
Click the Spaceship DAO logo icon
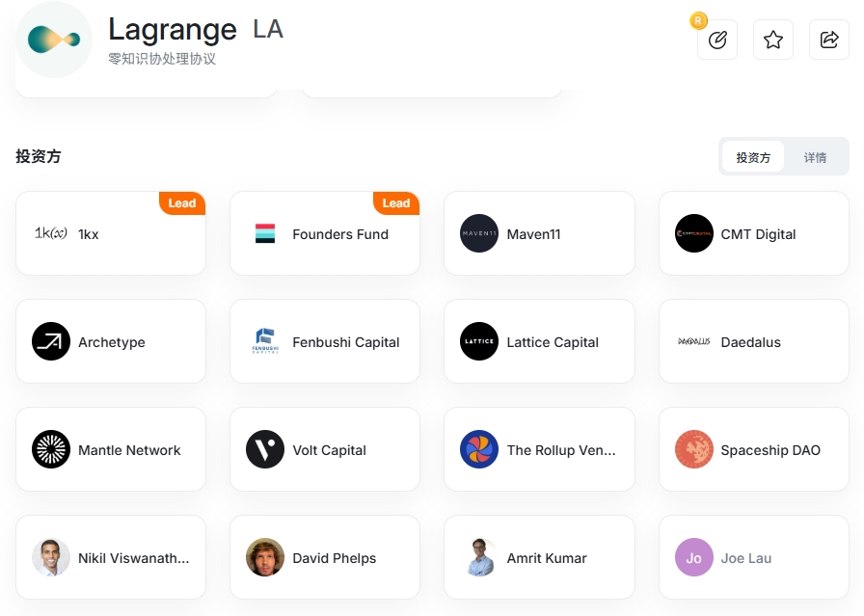[x=693, y=449]
